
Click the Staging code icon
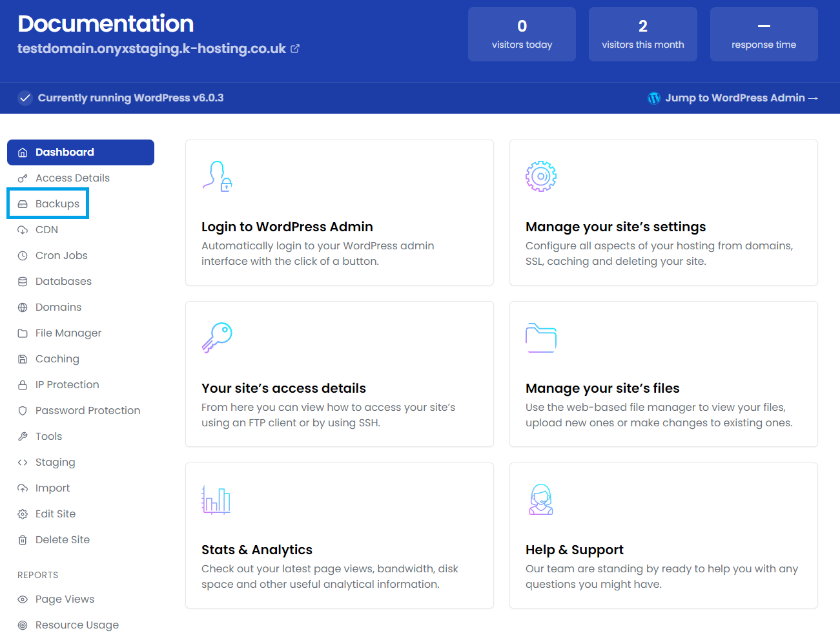point(23,462)
